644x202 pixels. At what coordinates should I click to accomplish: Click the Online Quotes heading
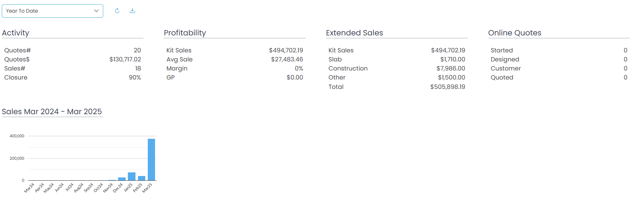pos(514,33)
